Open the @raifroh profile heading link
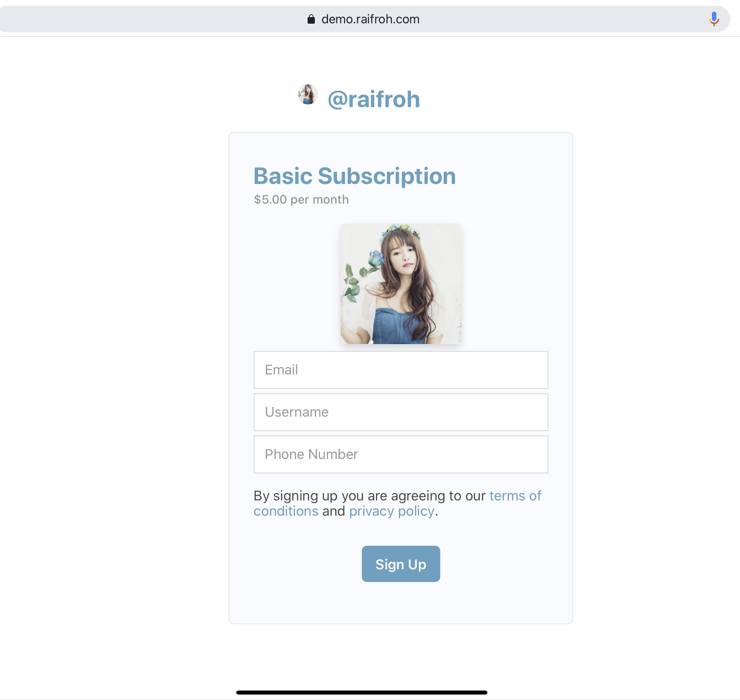740x700 pixels. coord(374,99)
